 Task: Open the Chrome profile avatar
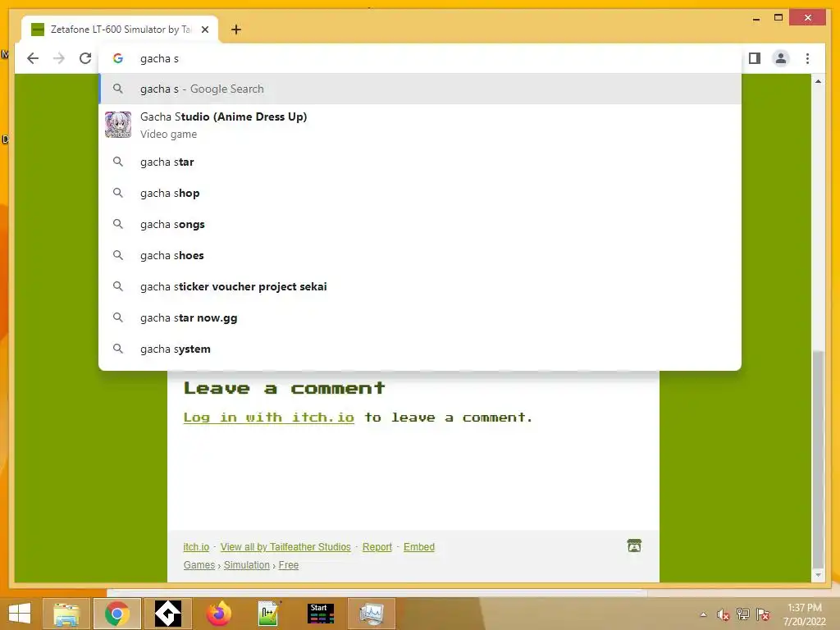coord(781,58)
